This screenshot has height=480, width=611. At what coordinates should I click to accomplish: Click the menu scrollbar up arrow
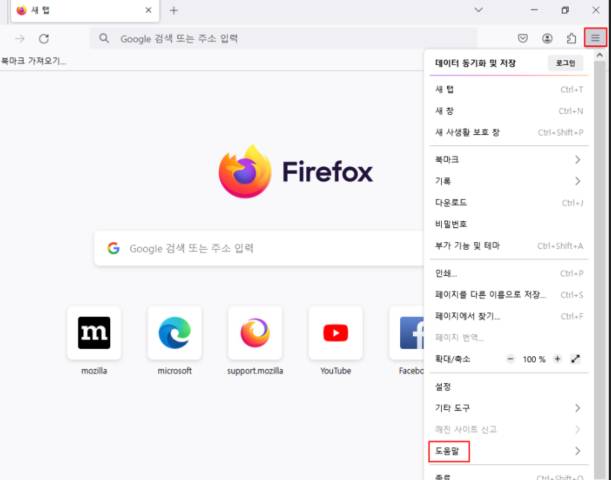[600, 55]
